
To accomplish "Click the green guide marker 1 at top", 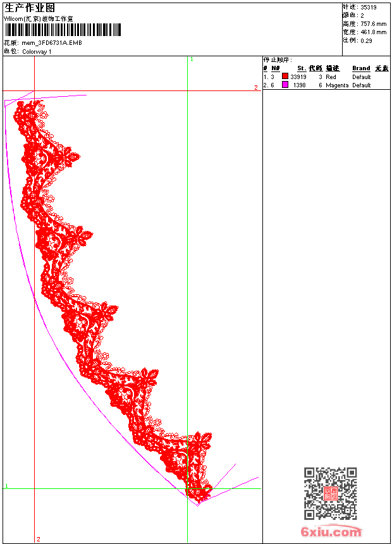I will (x=192, y=59).
